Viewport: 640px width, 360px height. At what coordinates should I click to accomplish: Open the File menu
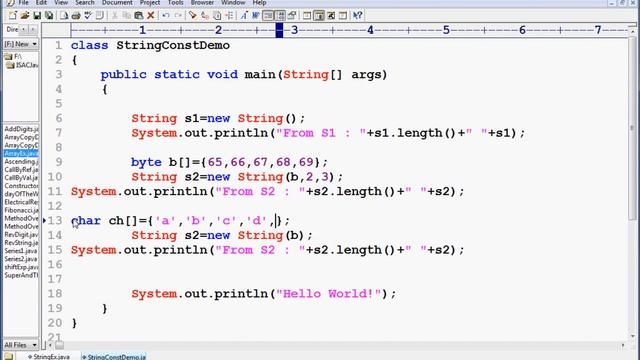pyautogui.click(x=23, y=2)
